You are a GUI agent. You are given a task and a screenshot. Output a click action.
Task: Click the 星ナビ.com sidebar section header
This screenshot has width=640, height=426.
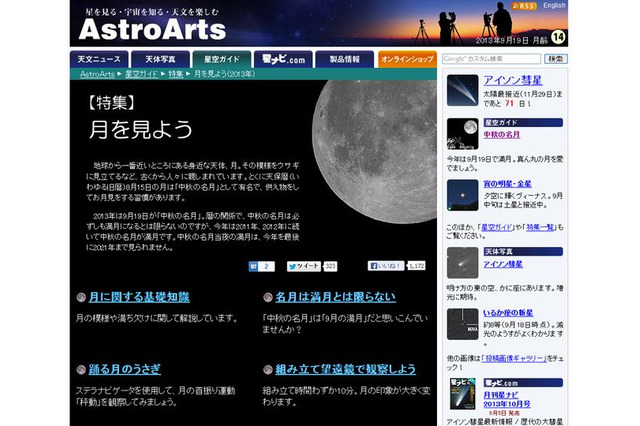tap(523, 383)
